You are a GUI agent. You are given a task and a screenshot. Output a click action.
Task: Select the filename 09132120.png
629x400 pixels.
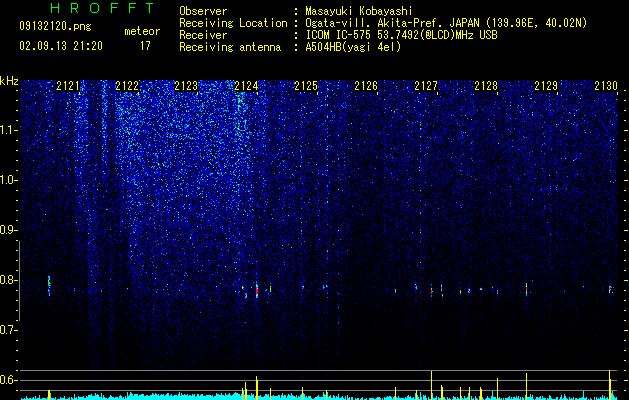(55, 26)
